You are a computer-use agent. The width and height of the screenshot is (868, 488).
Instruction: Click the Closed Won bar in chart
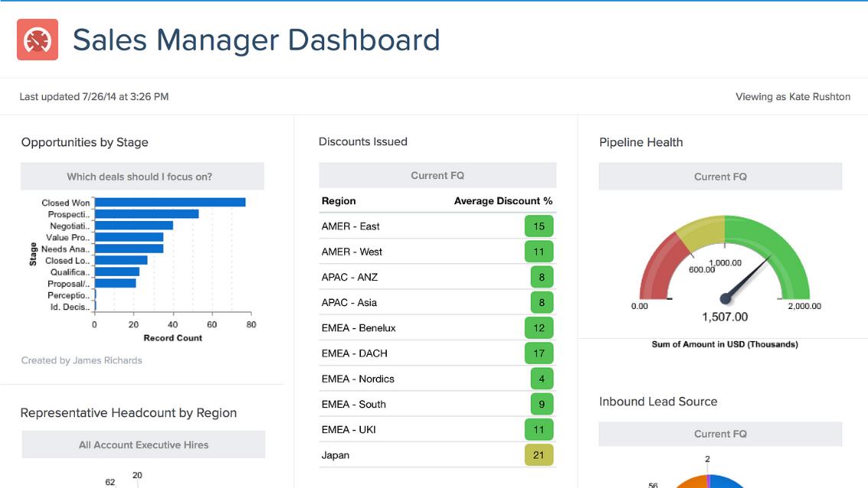(170, 203)
